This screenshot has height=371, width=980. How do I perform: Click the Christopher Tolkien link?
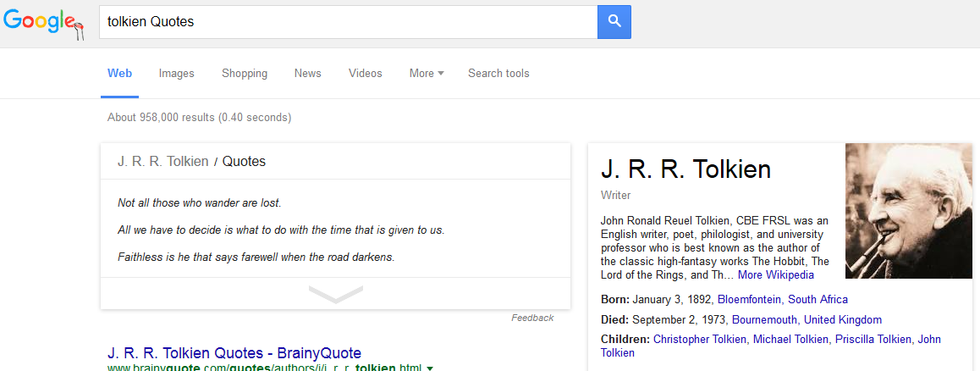pos(700,340)
